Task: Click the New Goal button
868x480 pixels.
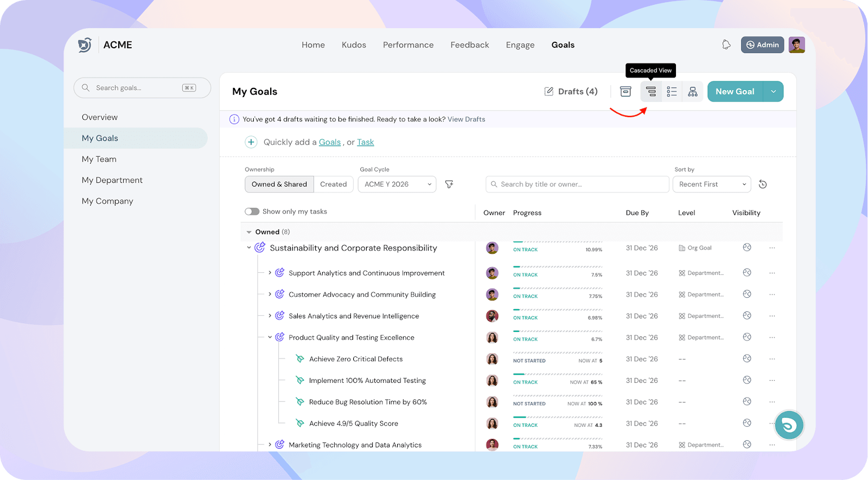Action: pyautogui.click(x=735, y=92)
